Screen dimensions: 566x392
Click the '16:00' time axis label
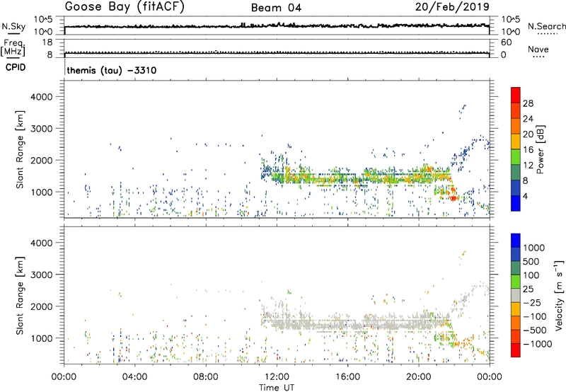(347, 377)
